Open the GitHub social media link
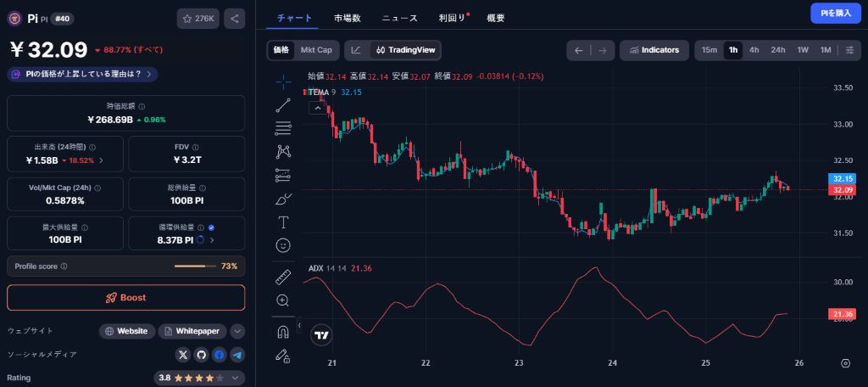This screenshot has width=868, height=387. coord(201,355)
